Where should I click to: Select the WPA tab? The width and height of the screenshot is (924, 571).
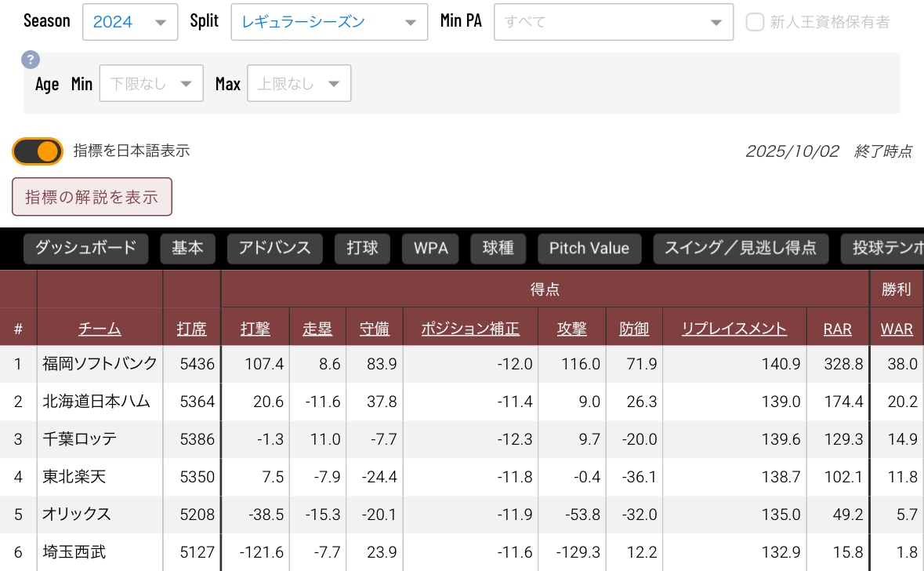(430, 249)
